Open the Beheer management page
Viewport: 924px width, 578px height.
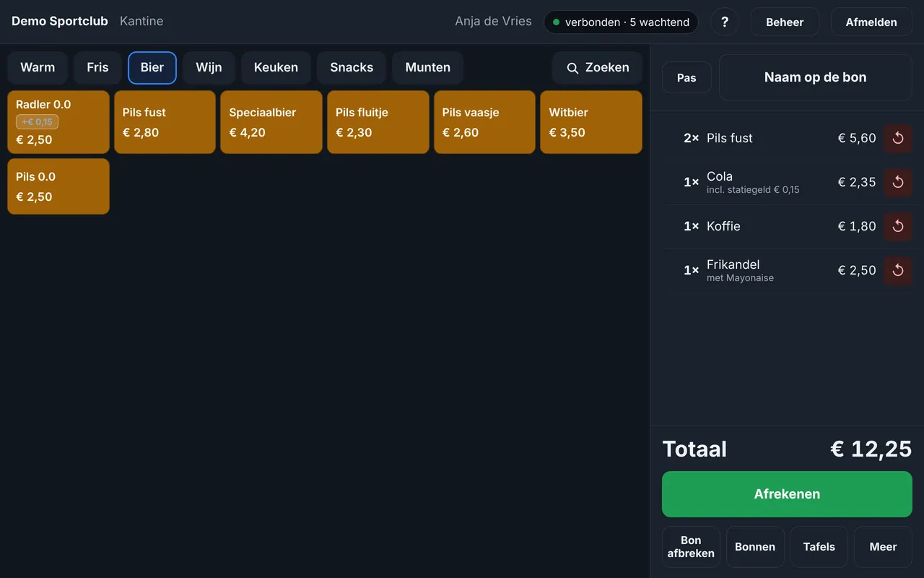(785, 22)
